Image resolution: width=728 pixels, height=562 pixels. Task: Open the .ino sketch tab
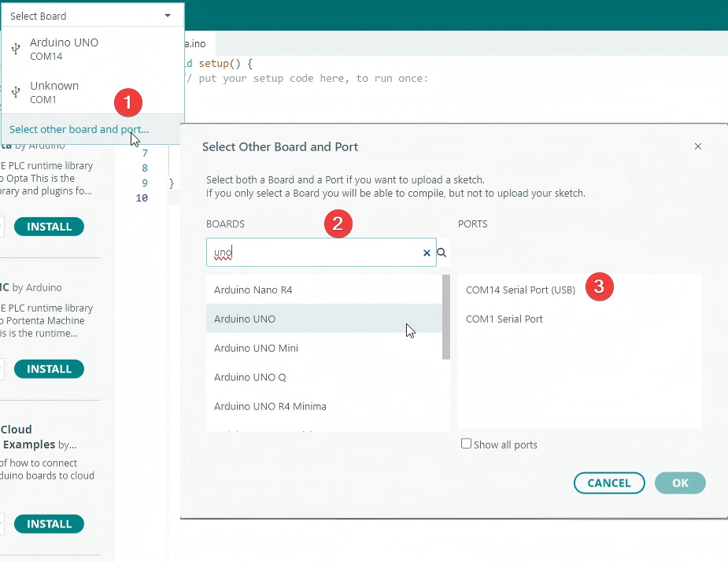point(200,43)
